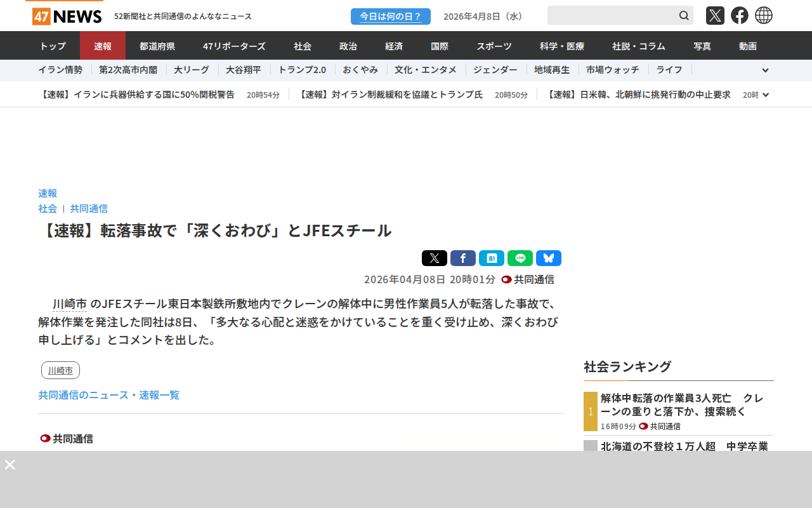Open the 動画 navigation tab

[748, 46]
